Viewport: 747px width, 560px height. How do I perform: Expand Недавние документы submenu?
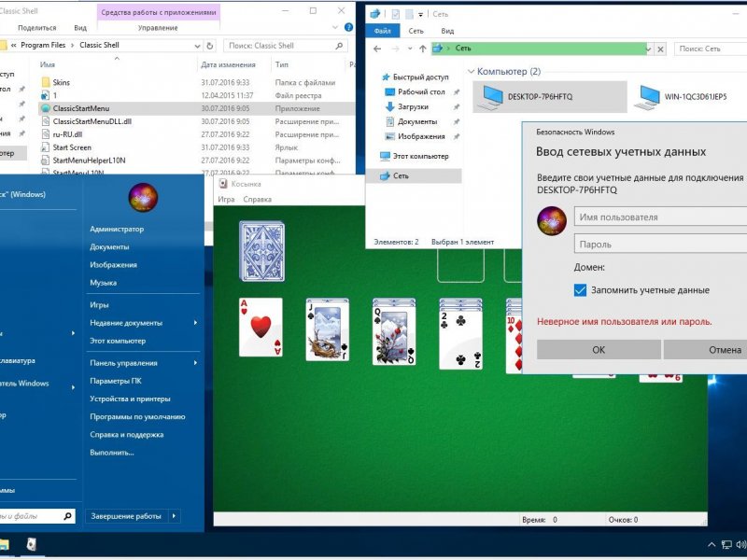[x=195, y=323]
